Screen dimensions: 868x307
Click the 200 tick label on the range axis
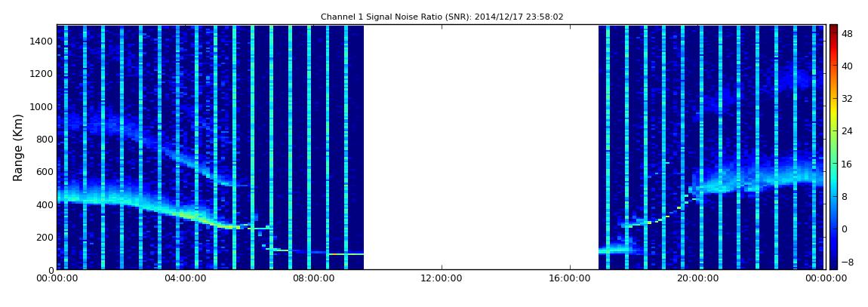pos(45,238)
